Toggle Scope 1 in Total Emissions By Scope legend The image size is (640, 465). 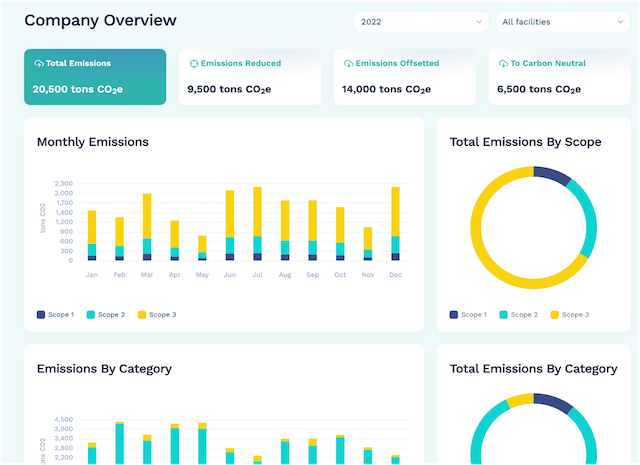468,314
